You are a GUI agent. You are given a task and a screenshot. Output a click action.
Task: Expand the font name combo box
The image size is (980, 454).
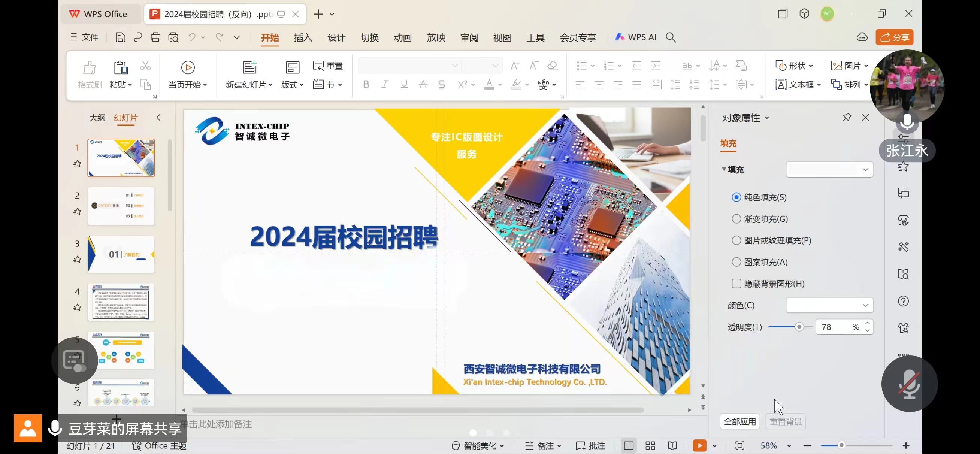click(455, 66)
